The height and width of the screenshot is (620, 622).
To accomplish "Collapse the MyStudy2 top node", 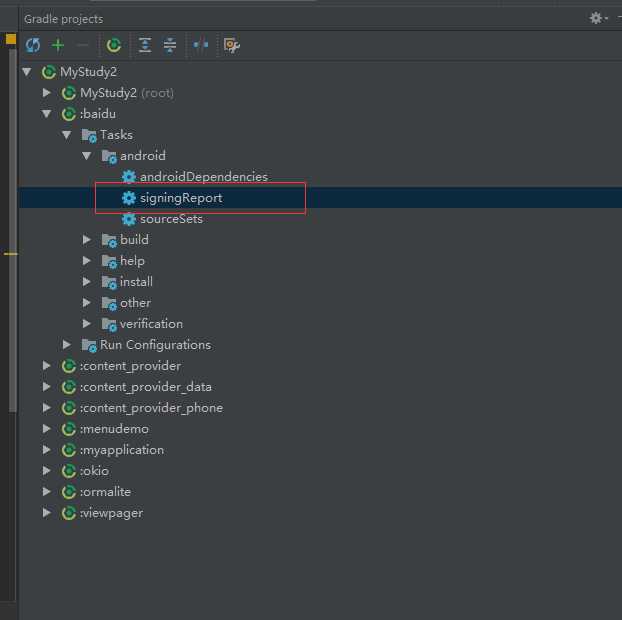I will (27, 72).
